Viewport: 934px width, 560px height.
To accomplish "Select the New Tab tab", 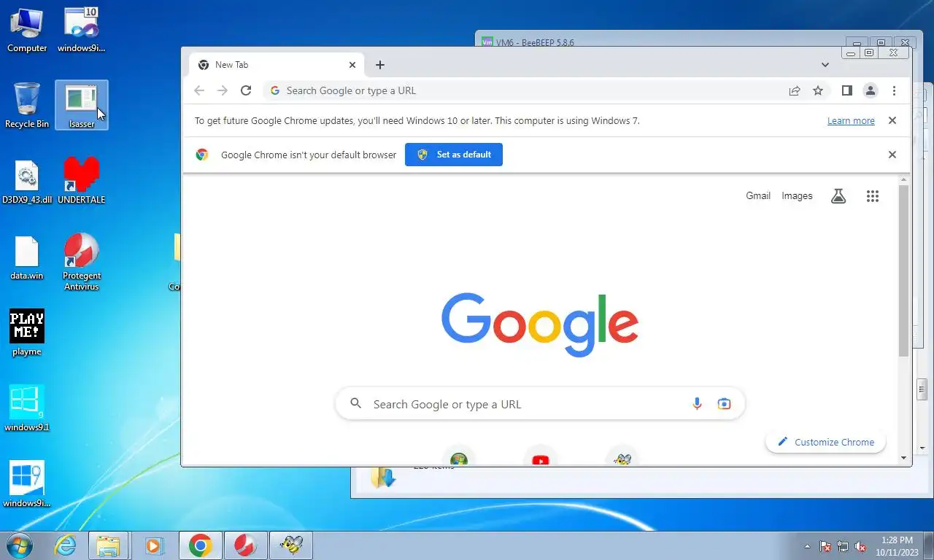I will (x=277, y=65).
